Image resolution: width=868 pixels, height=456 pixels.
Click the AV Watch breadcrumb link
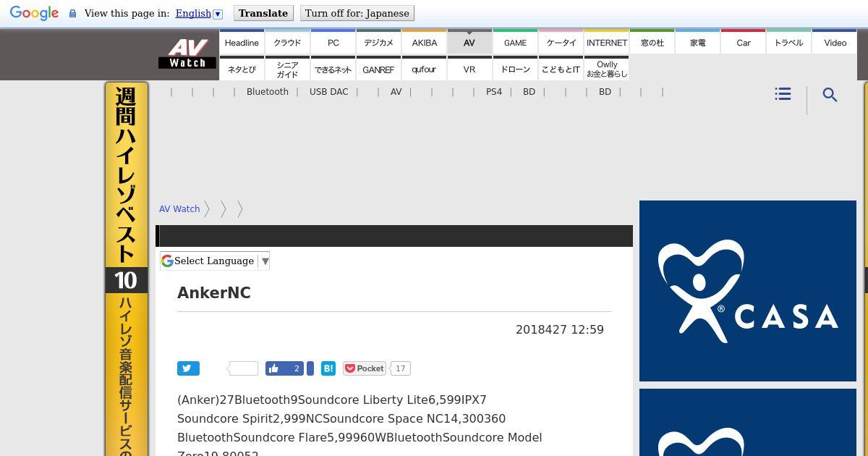179,208
